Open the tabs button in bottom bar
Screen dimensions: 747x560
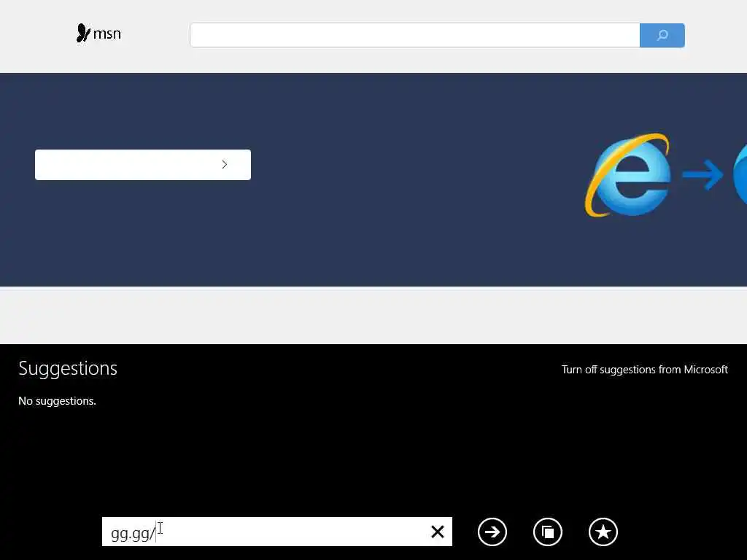click(x=548, y=532)
